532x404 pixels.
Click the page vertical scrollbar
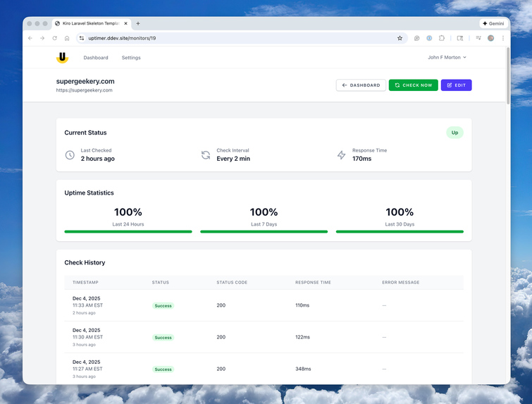coord(508,75)
